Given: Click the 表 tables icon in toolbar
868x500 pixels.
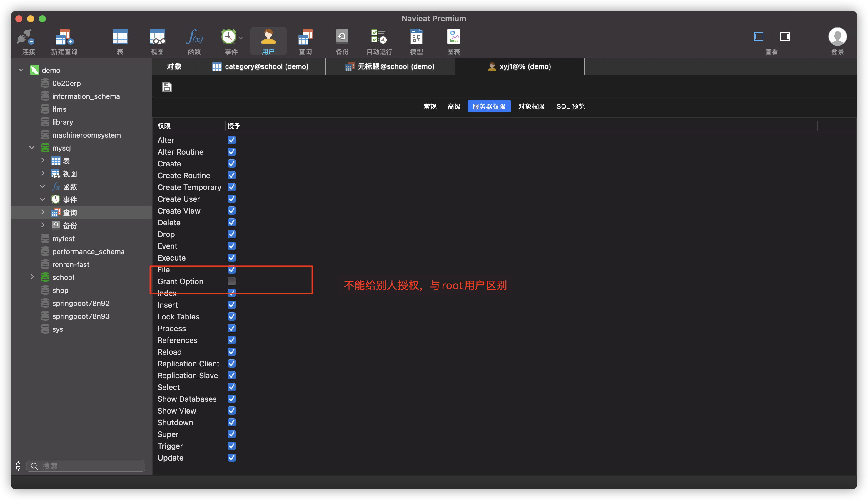Looking at the screenshot, I should (120, 41).
